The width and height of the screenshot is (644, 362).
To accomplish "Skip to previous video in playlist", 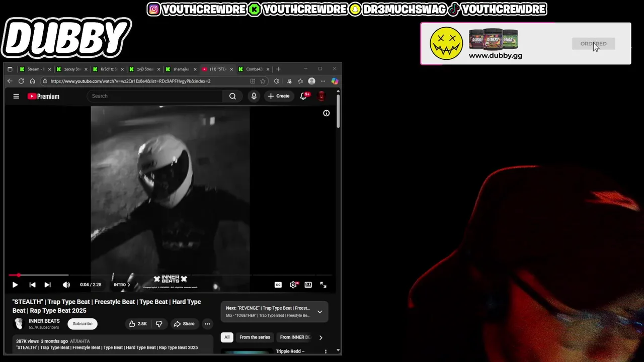I will [x=32, y=285].
